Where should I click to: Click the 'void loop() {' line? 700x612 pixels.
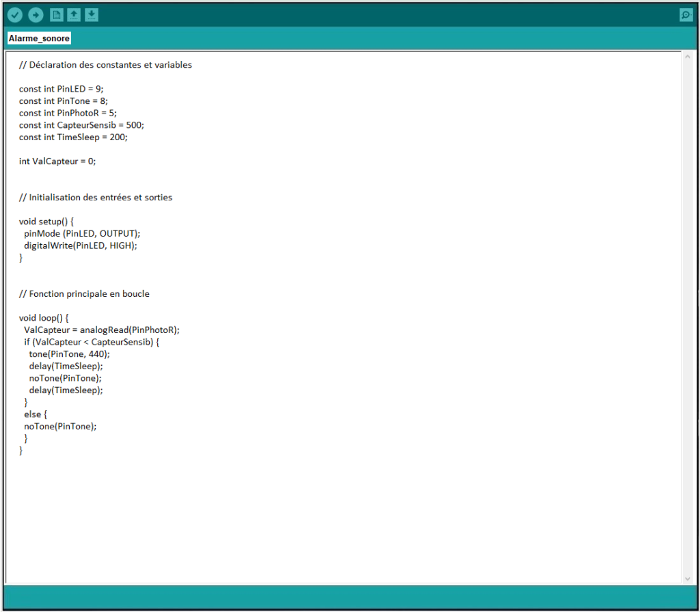pyautogui.click(x=44, y=318)
